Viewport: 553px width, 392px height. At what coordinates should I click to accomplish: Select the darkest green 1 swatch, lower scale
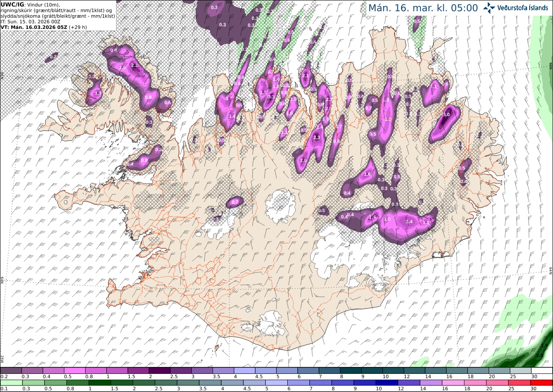[99, 383]
